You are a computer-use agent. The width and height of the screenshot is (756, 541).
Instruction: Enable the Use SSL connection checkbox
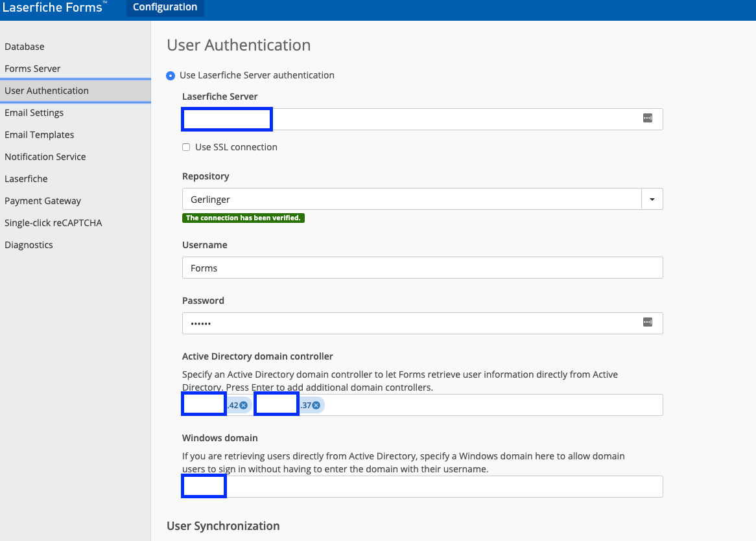[186, 147]
